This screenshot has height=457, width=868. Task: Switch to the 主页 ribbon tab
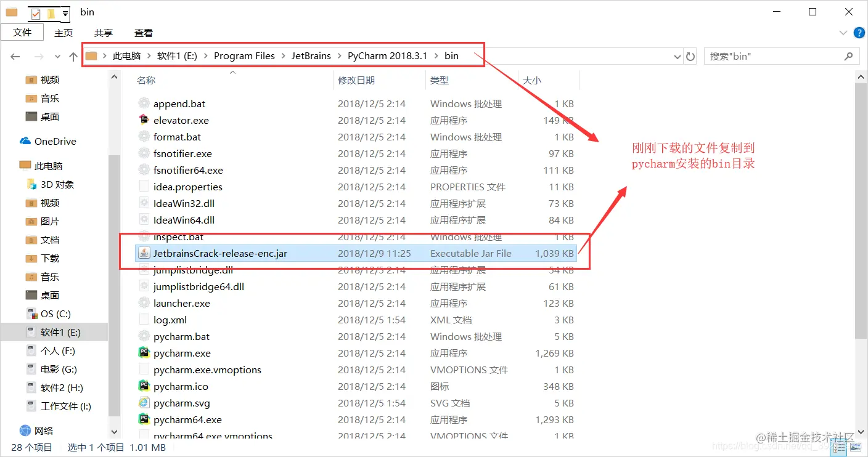click(x=63, y=33)
